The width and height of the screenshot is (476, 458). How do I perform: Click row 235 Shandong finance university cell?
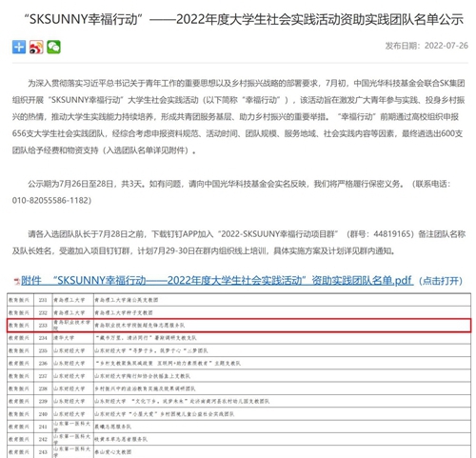coord(72,350)
